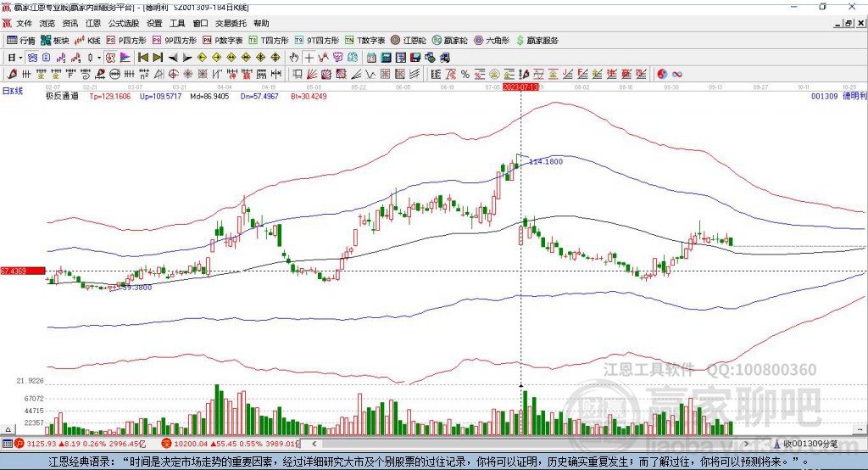Open 赢家服务 service with dollar icon

(x=537, y=41)
